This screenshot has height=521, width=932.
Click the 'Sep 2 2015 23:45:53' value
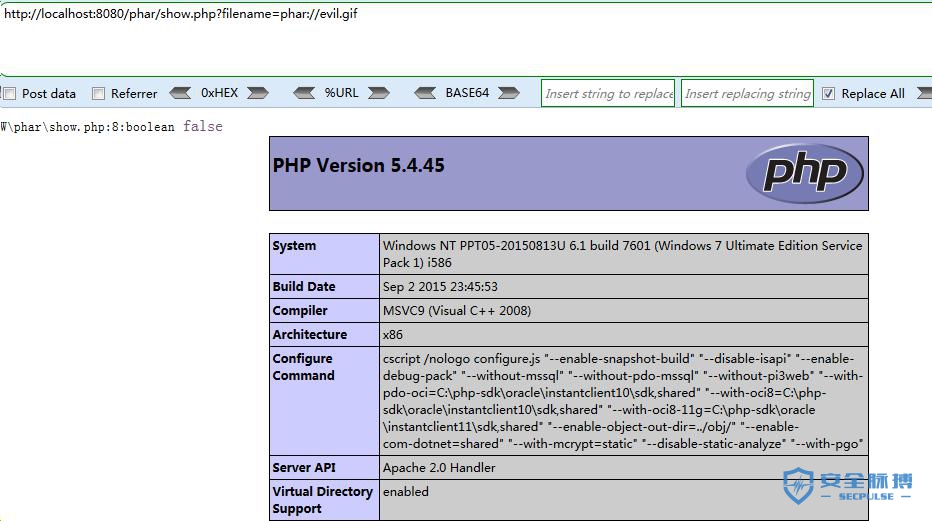click(x=440, y=286)
